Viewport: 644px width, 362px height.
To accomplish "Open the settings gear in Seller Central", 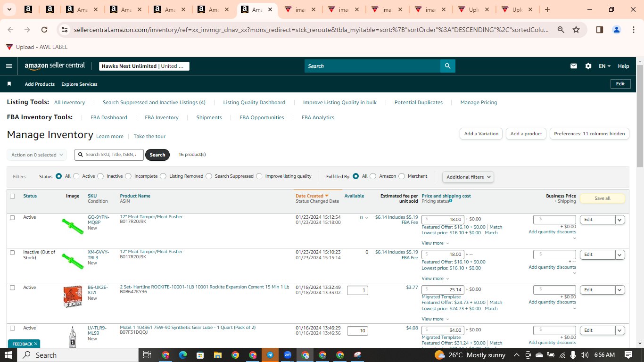I will 588,66.
